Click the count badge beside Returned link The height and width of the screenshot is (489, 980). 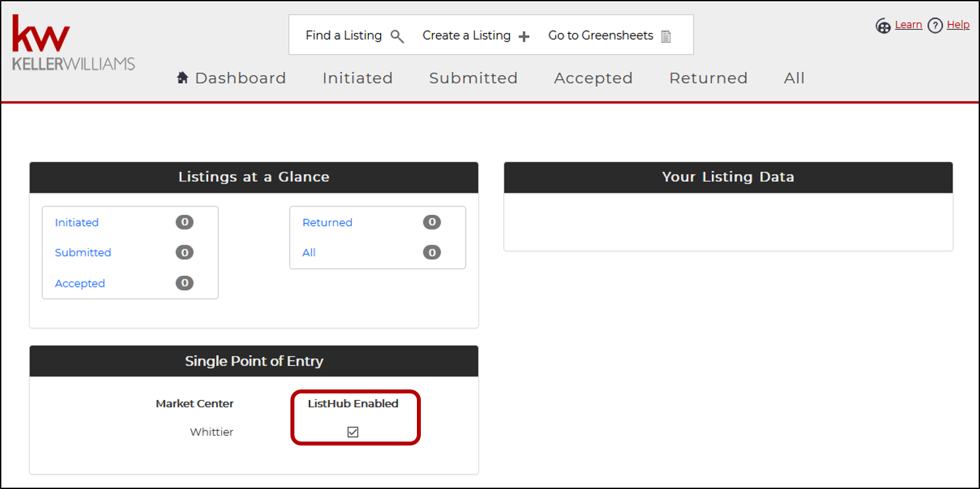click(432, 222)
